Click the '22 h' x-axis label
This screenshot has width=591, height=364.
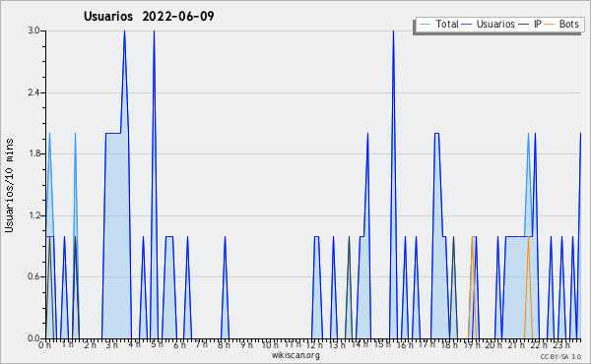click(x=538, y=345)
